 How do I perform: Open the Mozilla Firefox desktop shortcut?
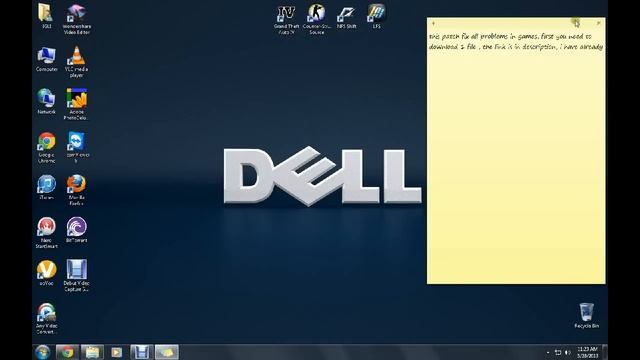click(77, 190)
